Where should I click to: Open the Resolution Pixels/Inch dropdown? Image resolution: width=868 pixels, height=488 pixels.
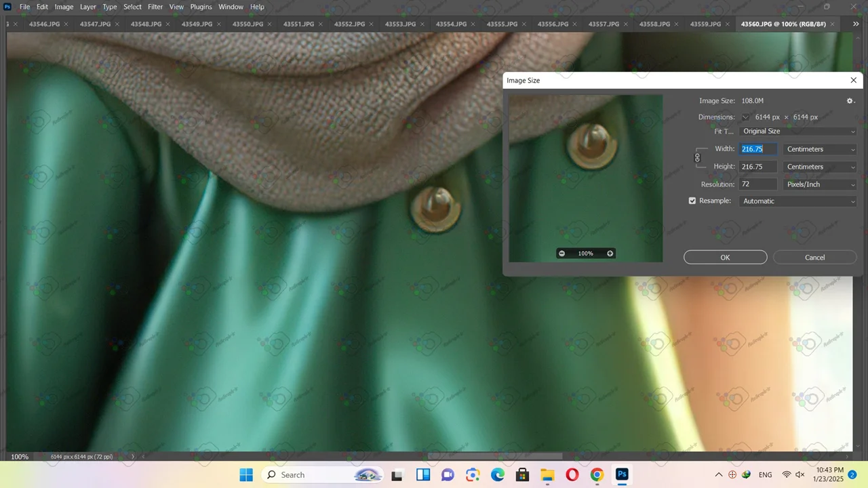tap(820, 184)
